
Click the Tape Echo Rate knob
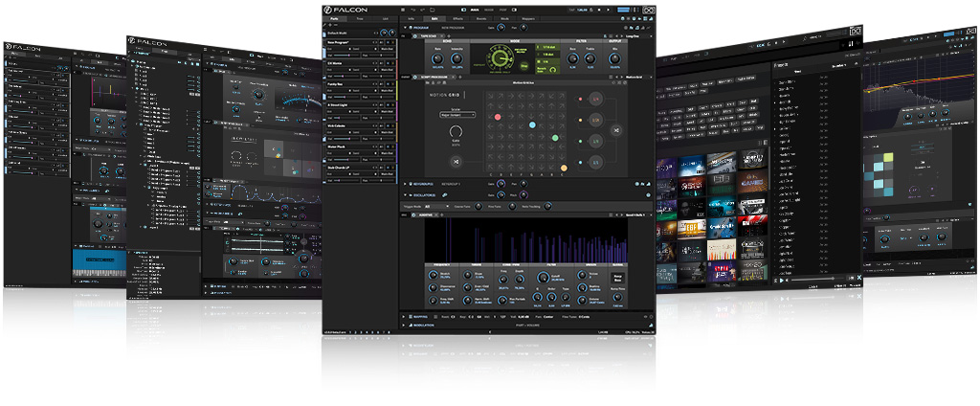click(437, 58)
